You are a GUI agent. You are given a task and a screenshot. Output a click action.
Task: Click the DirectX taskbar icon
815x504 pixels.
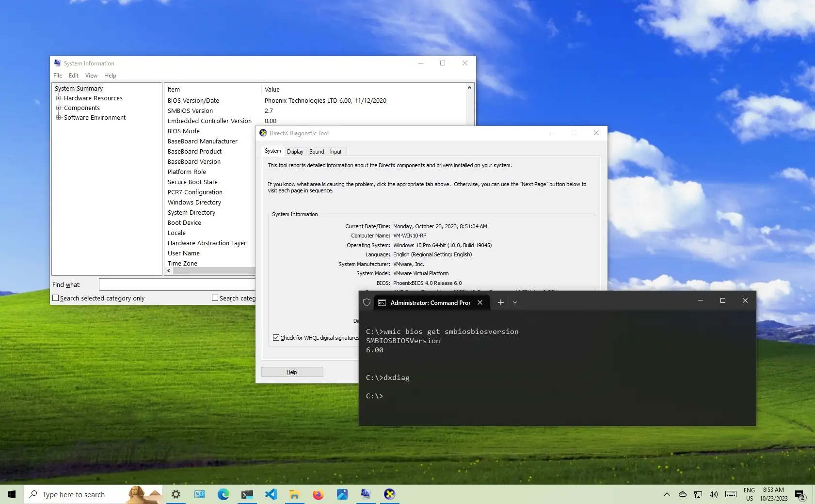(389, 494)
